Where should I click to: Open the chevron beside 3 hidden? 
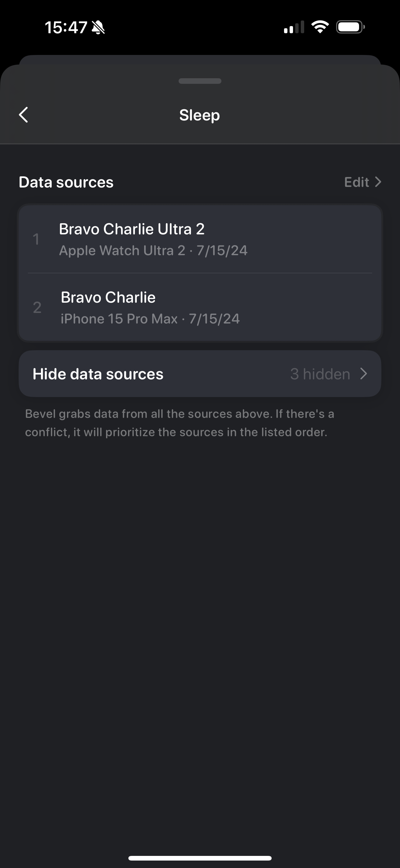[x=364, y=374]
